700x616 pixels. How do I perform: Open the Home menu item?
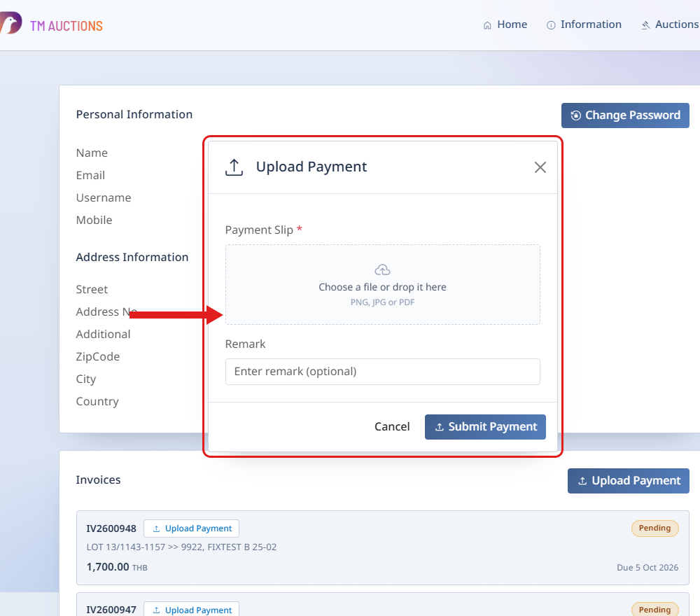[x=505, y=24]
